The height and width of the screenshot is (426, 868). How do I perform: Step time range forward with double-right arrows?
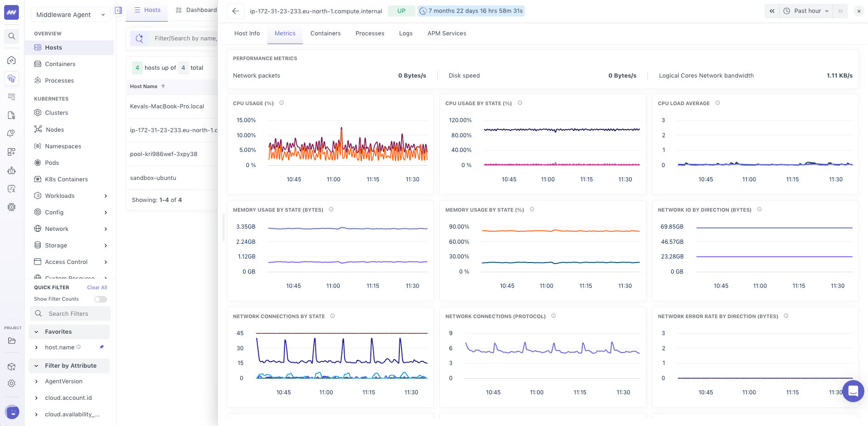[x=840, y=11]
